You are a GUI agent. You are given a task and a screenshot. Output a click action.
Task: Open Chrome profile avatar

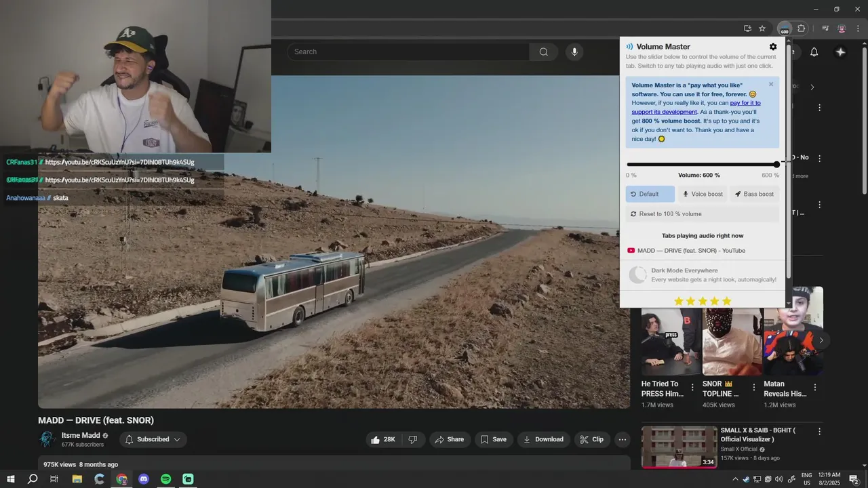coord(842,28)
